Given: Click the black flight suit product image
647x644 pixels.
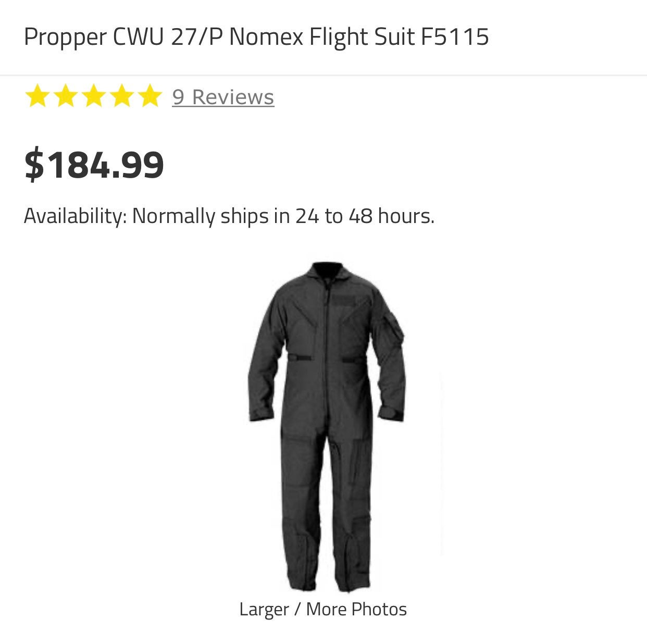Looking at the screenshot, I should coord(326,427).
